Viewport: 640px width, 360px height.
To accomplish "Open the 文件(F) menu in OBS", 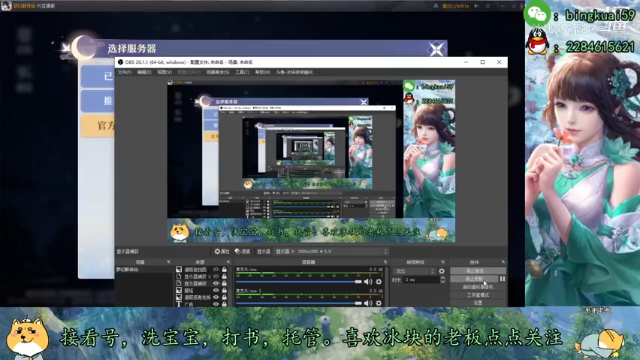I will coord(124,72).
